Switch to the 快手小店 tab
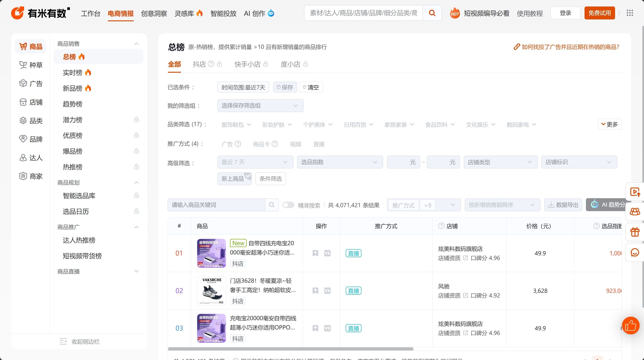 point(248,64)
